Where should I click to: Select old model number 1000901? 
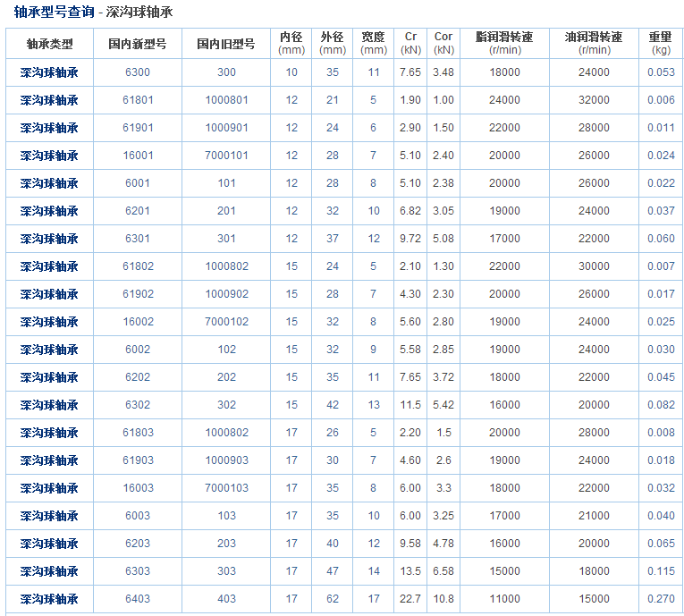click(x=226, y=127)
